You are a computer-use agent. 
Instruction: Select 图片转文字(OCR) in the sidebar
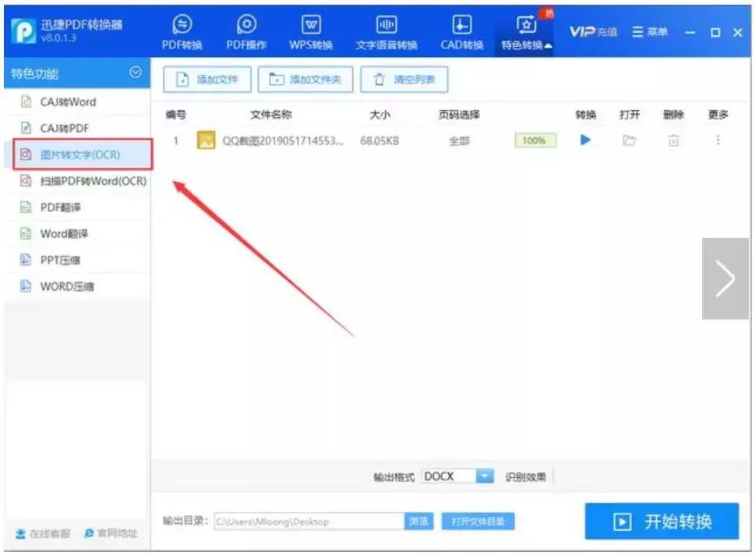tap(70, 153)
